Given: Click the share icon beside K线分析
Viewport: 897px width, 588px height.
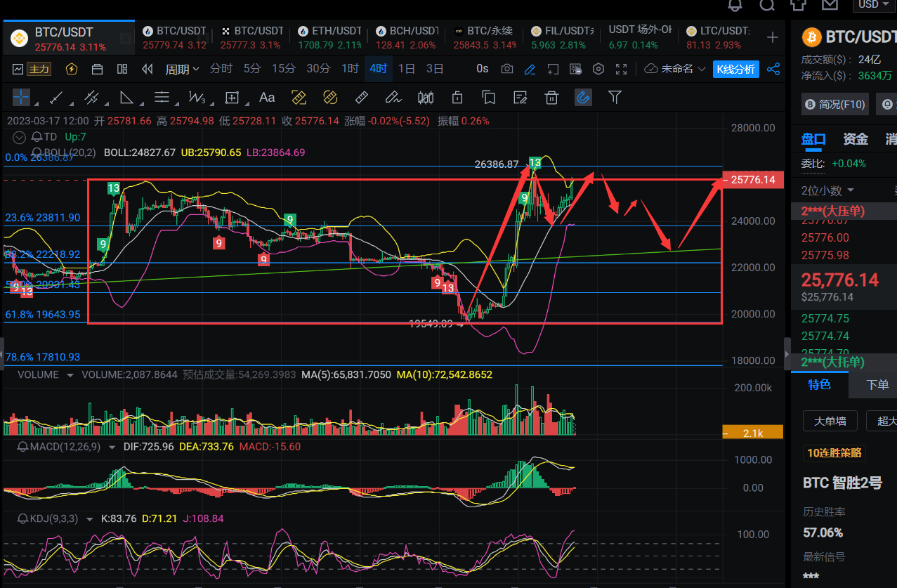Looking at the screenshot, I should click(773, 69).
